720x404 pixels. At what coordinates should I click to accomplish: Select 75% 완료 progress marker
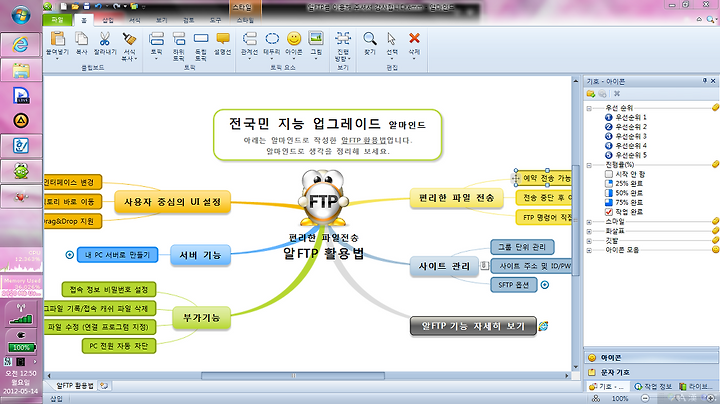point(609,202)
